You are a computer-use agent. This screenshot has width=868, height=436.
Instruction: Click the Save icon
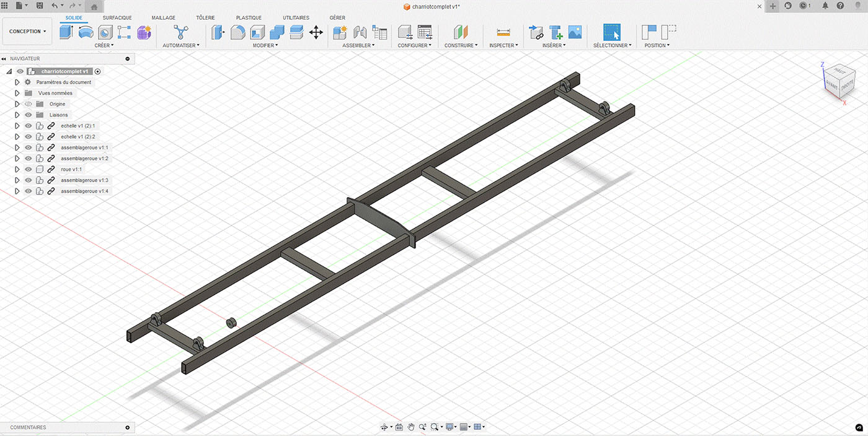pyautogui.click(x=40, y=6)
